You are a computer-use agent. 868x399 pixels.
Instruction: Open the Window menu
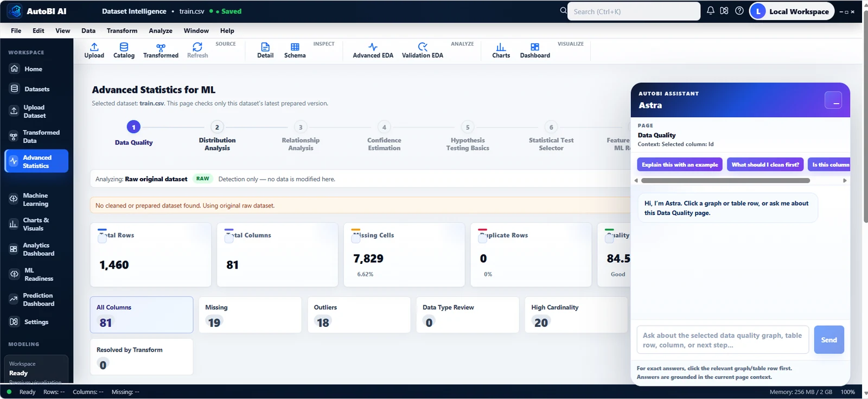(x=196, y=30)
